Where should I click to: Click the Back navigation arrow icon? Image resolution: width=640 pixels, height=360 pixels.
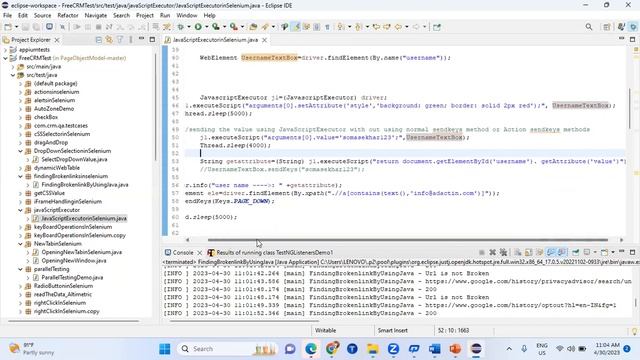click(398, 27)
